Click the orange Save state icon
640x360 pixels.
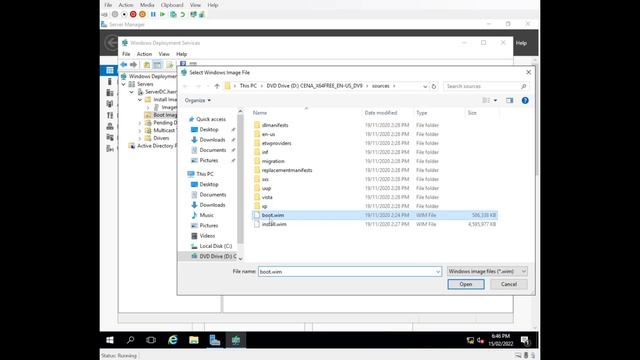pyautogui.click(x=142, y=14)
